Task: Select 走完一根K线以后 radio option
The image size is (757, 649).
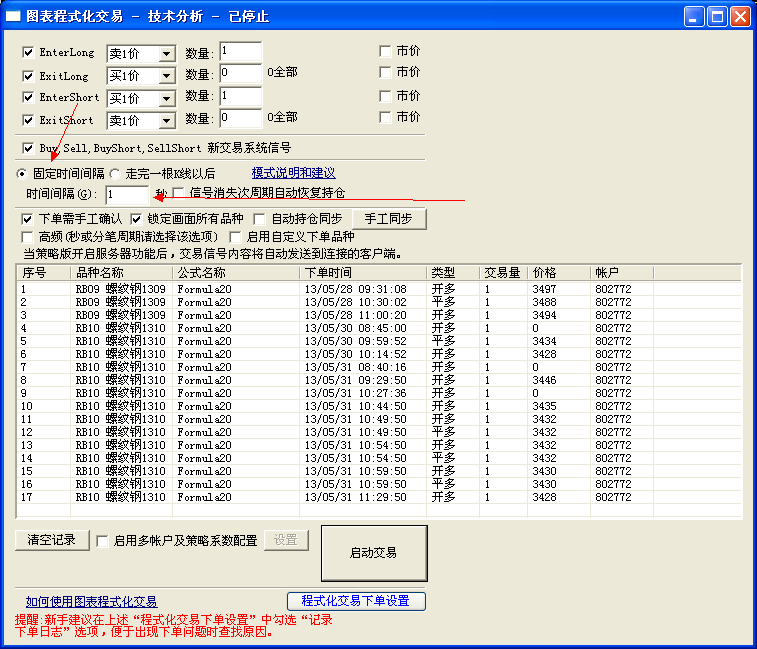Action: (x=115, y=174)
